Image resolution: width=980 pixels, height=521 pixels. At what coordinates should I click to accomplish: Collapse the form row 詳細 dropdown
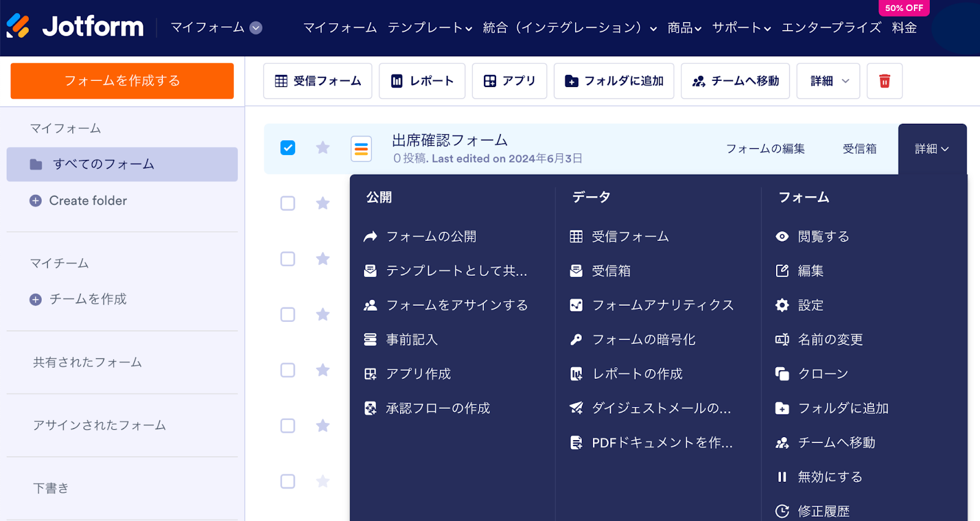932,149
